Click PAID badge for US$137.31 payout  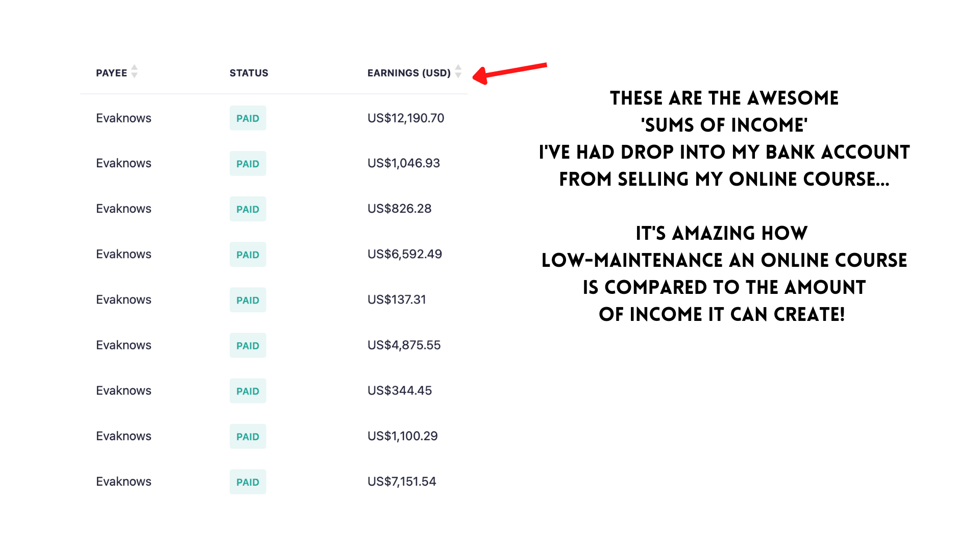coord(248,300)
